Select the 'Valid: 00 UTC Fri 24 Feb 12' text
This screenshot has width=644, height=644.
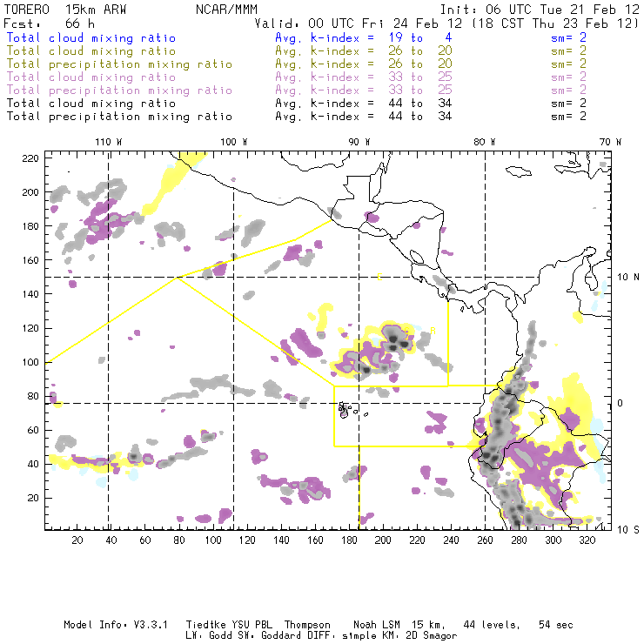coord(359,23)
